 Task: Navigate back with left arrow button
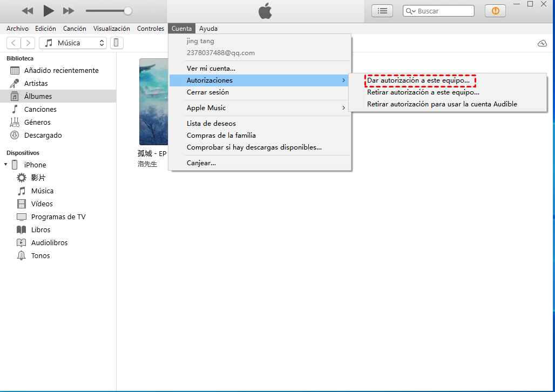[x=13, y=43]
